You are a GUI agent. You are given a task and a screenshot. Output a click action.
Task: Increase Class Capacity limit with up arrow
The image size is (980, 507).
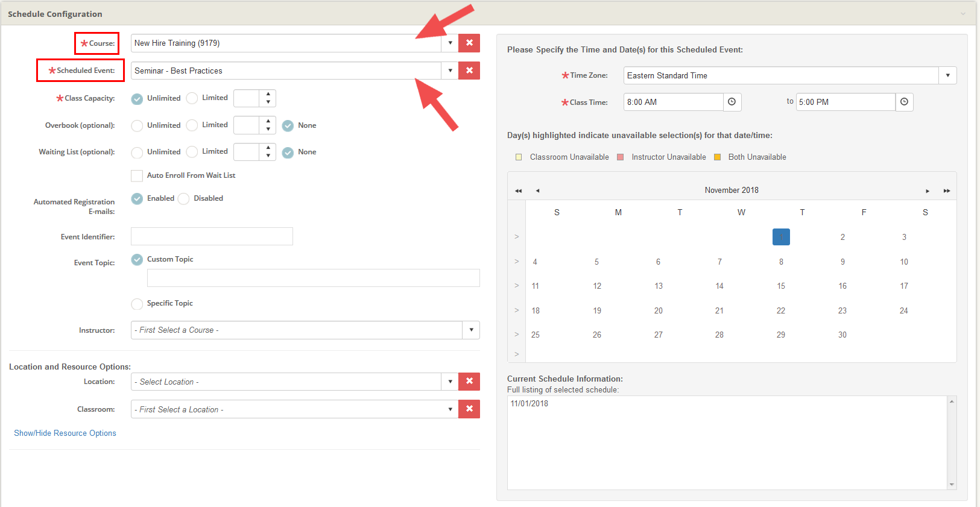coord(268,94)
